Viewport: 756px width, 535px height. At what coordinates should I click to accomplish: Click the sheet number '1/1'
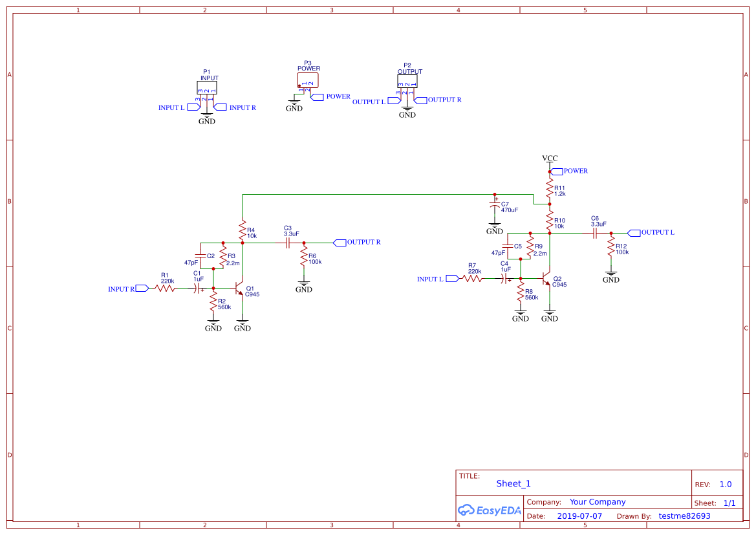pyautogui.click(x=729, y=503)
